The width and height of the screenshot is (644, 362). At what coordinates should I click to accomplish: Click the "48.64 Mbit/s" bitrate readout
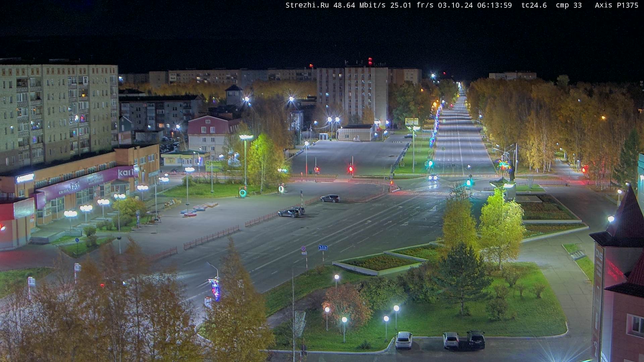click(360, 5)
